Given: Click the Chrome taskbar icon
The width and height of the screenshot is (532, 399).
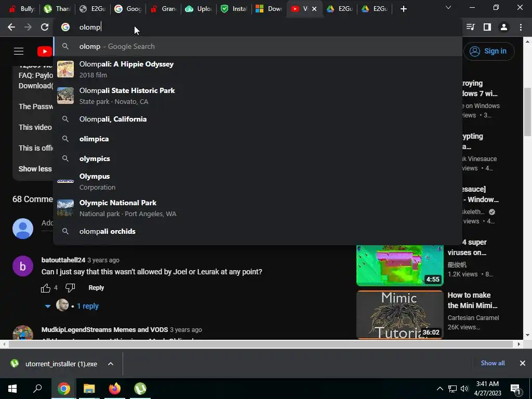Looking at the screenshot, I should [63, 389].
